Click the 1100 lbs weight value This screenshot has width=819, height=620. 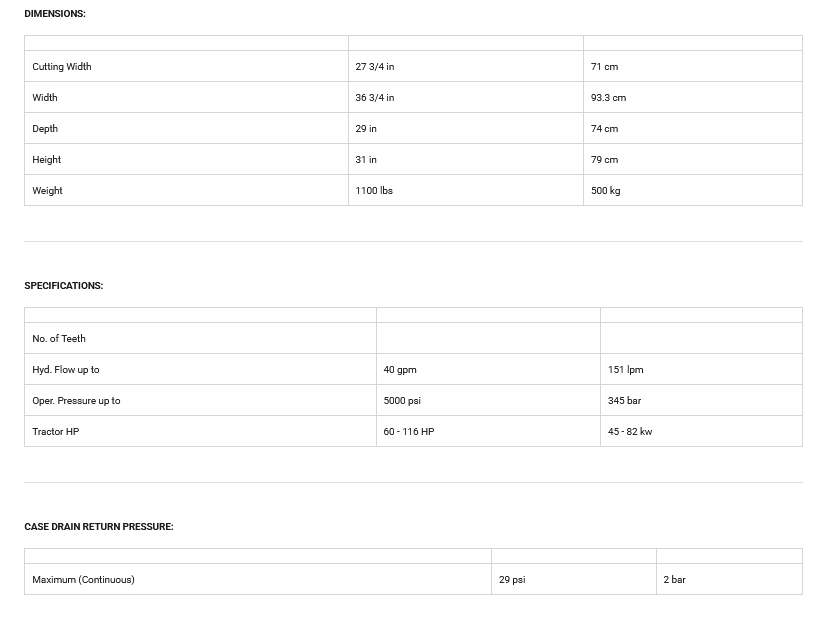[374, 191]
